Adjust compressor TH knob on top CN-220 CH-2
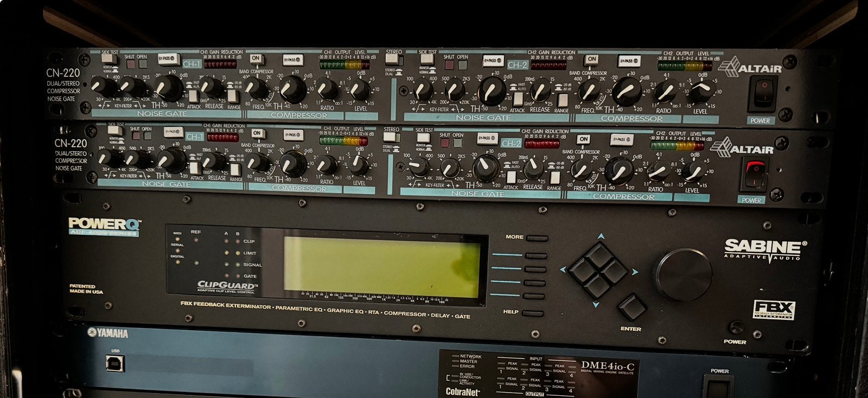 [628, 91]
